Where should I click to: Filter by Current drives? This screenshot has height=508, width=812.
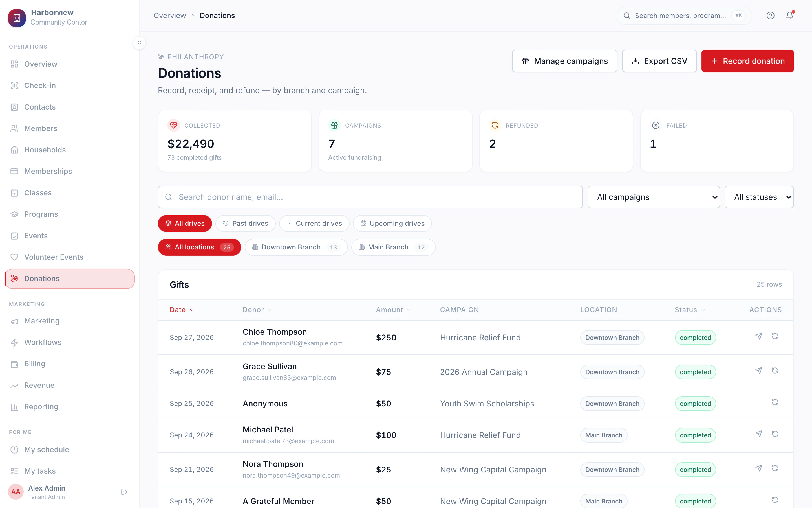tap(314, 224)
